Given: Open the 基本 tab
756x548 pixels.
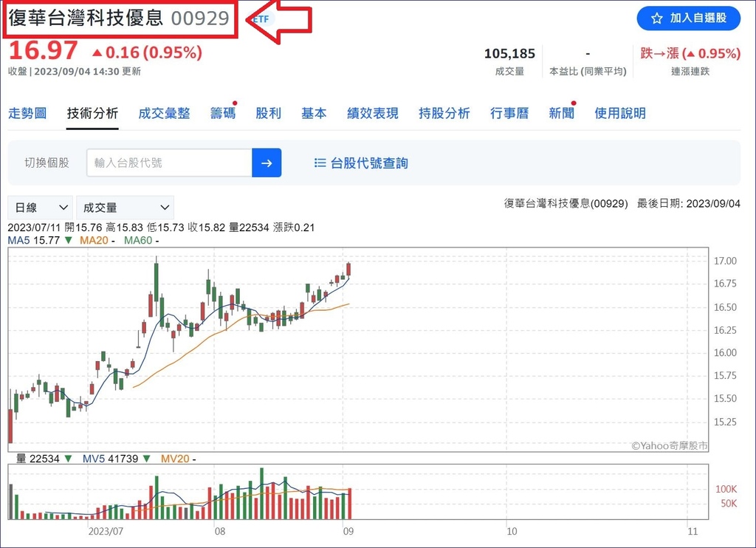Looking at the screenshot, I should coord(314,113).
